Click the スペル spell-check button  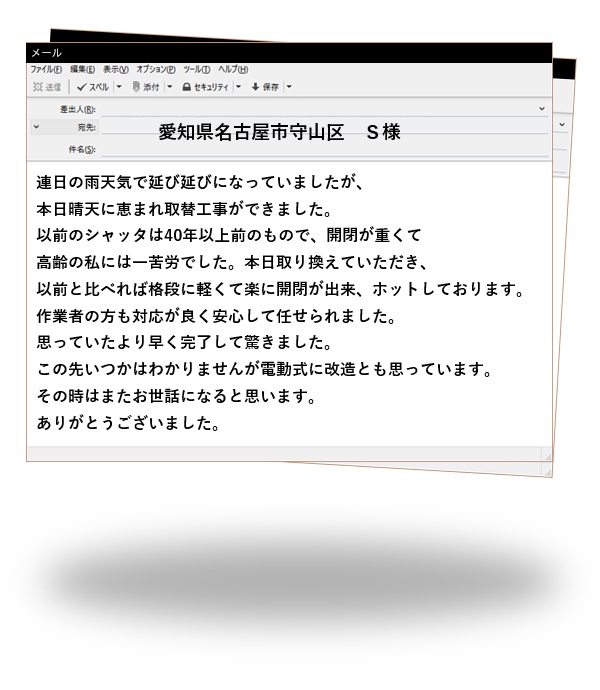click(x=93, y=87)
